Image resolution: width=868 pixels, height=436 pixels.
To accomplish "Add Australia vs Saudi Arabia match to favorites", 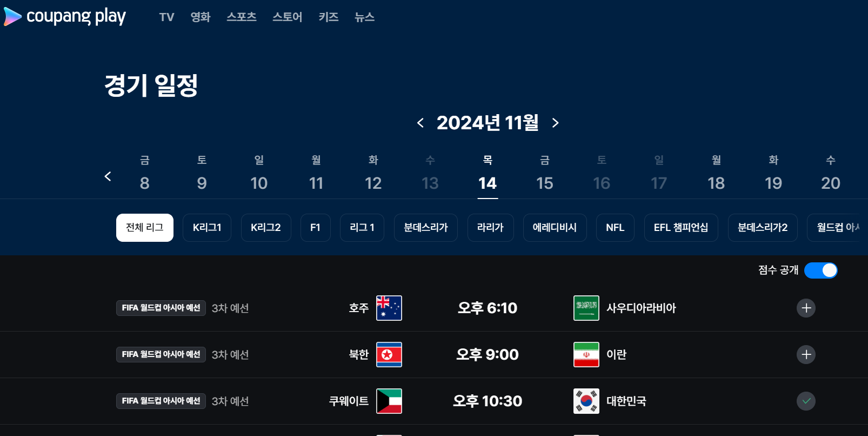I will coord(806,308).
